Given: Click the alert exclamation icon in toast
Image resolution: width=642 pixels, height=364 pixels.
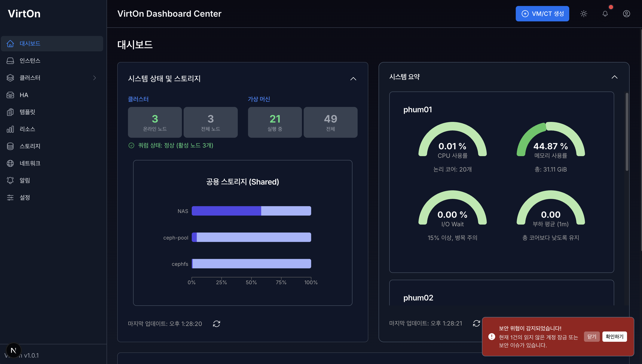Looking at the screenshot, I should pyautogui.click(x=491, y=336).
